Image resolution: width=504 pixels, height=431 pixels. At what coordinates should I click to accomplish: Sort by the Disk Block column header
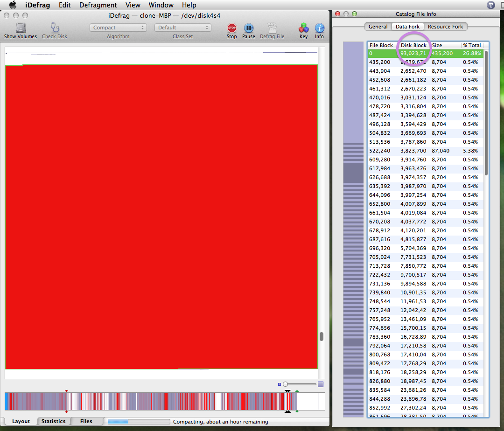(414, 45)
